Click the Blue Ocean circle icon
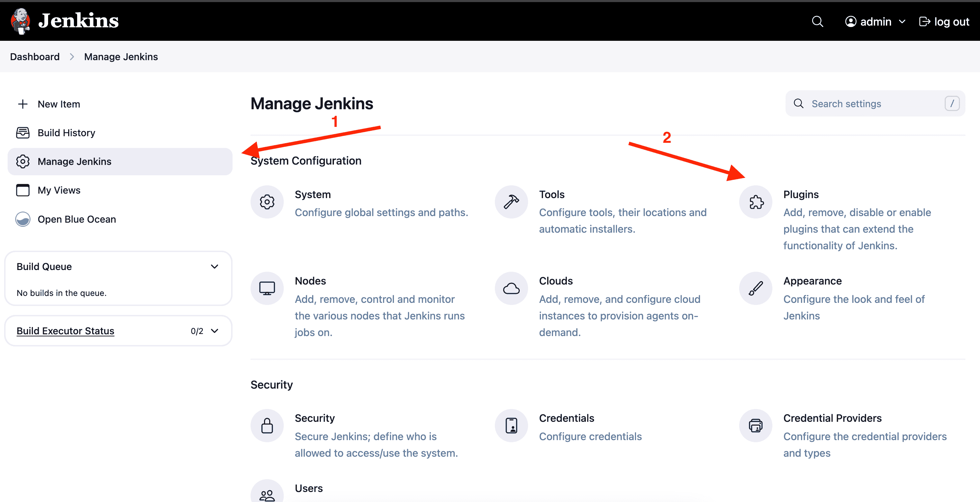 [x=23, y=219]
